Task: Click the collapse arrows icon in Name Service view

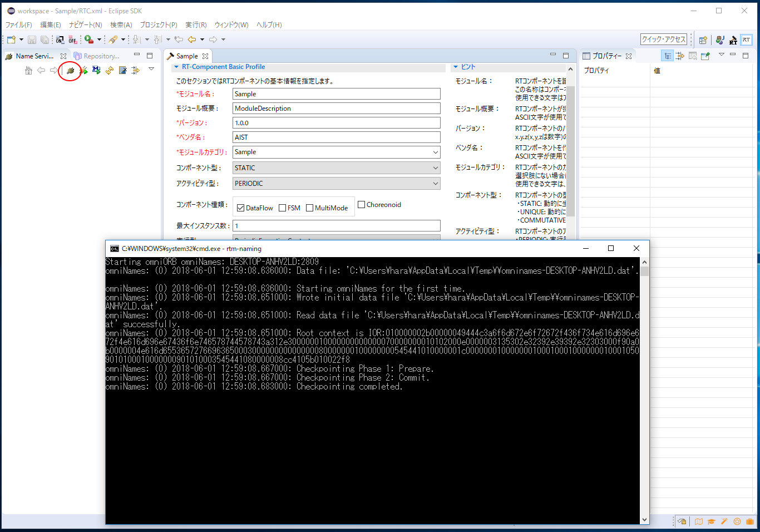Action: (136, 70)
